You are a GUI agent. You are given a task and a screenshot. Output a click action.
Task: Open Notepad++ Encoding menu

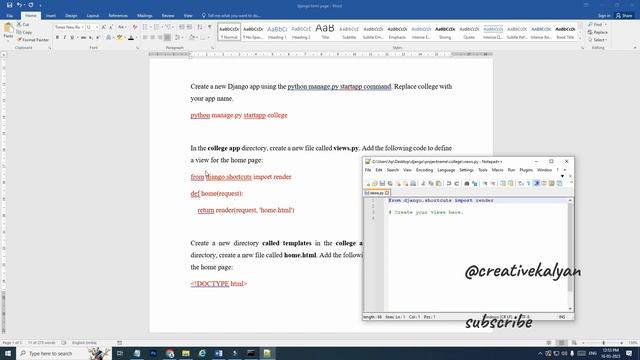[x=424, y=170]
